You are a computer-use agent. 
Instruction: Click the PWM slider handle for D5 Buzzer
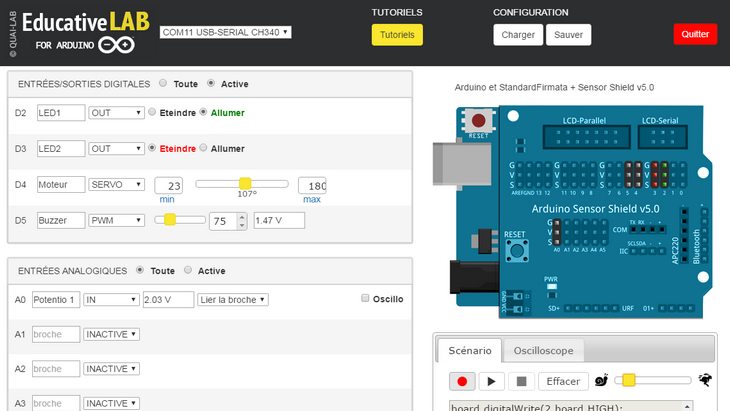pos(170,219)
